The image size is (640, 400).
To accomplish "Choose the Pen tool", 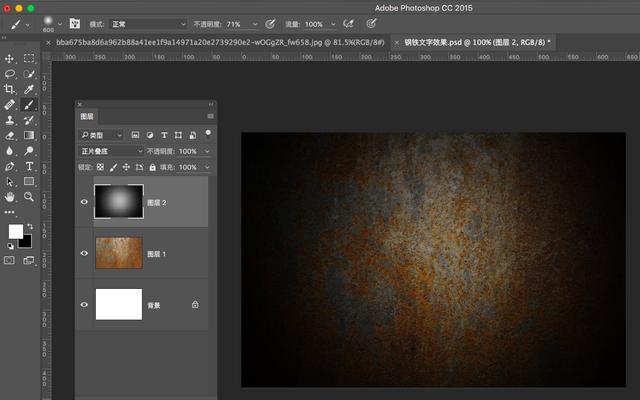I will [x=10, y=166].
